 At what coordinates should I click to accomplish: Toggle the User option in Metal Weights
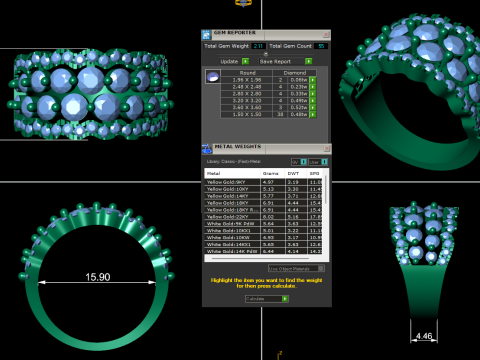point(324,162)
